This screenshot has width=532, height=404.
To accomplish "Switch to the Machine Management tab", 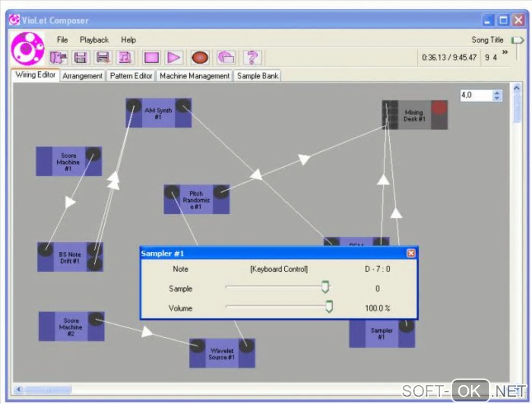I will (195, 76).
